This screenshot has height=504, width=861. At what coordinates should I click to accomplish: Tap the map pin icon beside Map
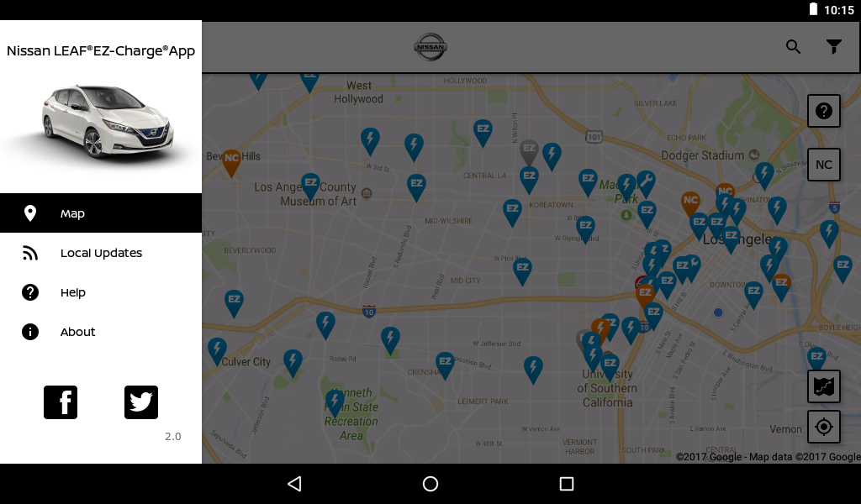click(30, 213)
